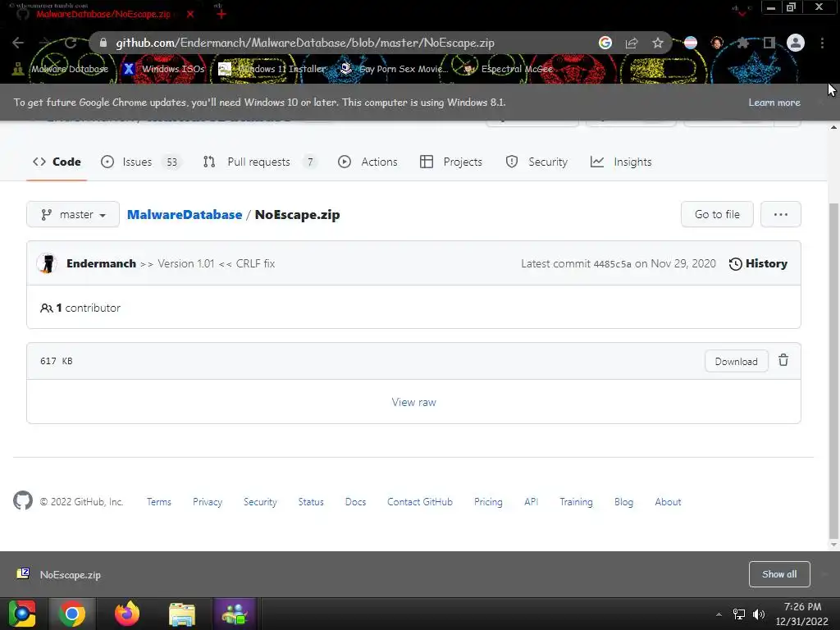This screenshot has height=630, width=840.
Task: Open the Projects tab
Action: pyautogui.click(x=451, y=162)
